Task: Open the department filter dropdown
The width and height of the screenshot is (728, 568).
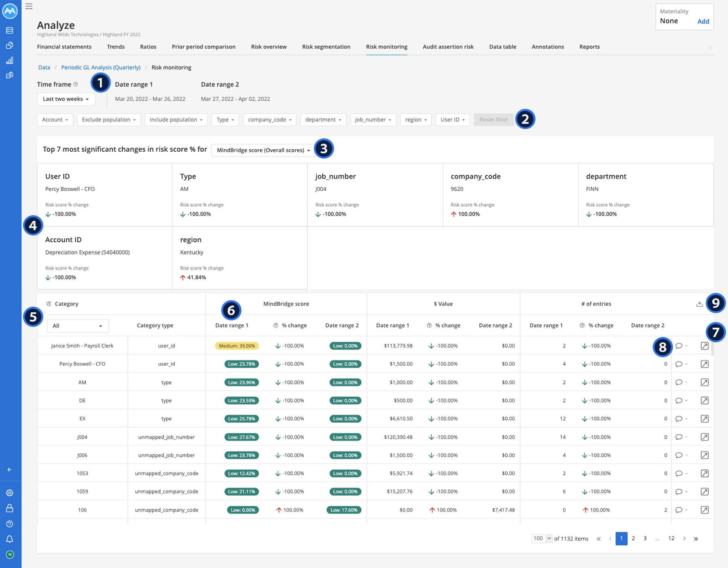Action: tap(323, 120)
